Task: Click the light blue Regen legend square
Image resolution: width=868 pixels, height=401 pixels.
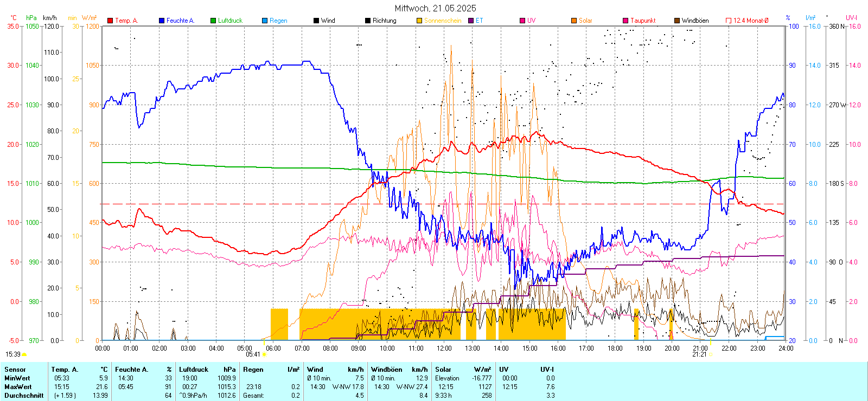Action: pos(265,21)
